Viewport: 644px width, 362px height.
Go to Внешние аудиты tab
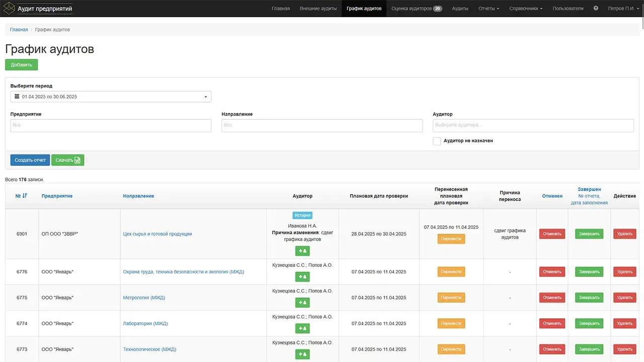coord(318,9)
